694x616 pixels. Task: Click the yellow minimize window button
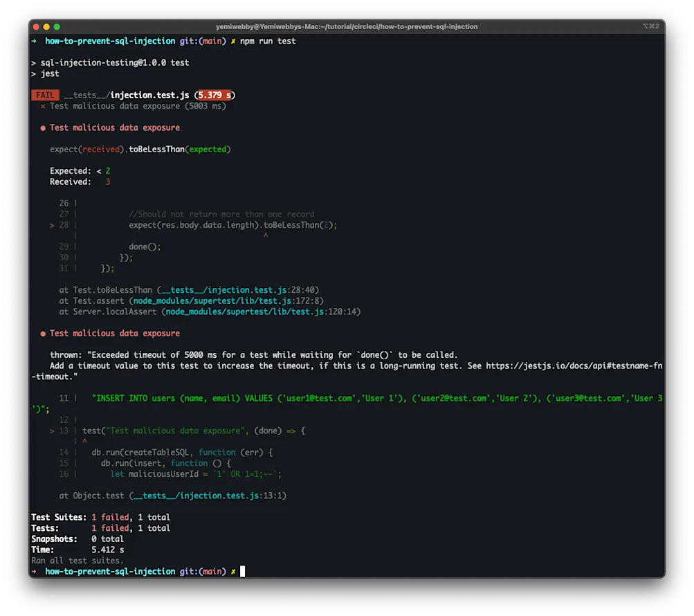click(x=45, y=26)
